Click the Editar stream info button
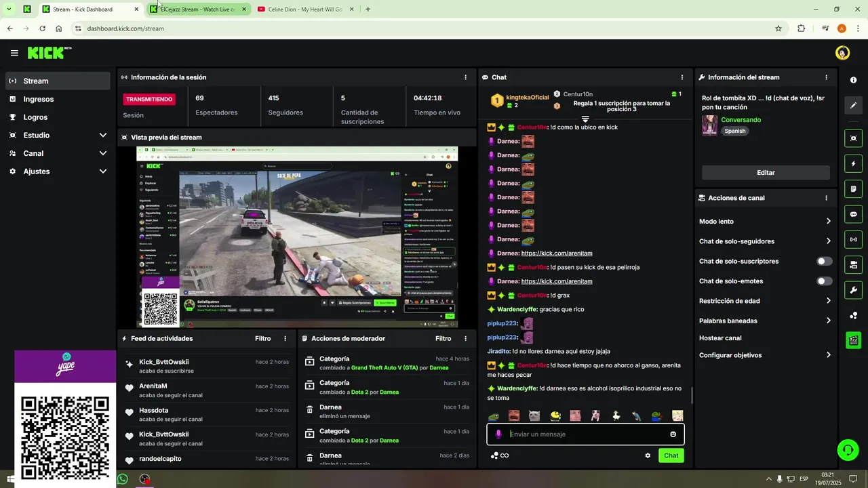This screenshot has width=868, height=488. click(766, 173)
